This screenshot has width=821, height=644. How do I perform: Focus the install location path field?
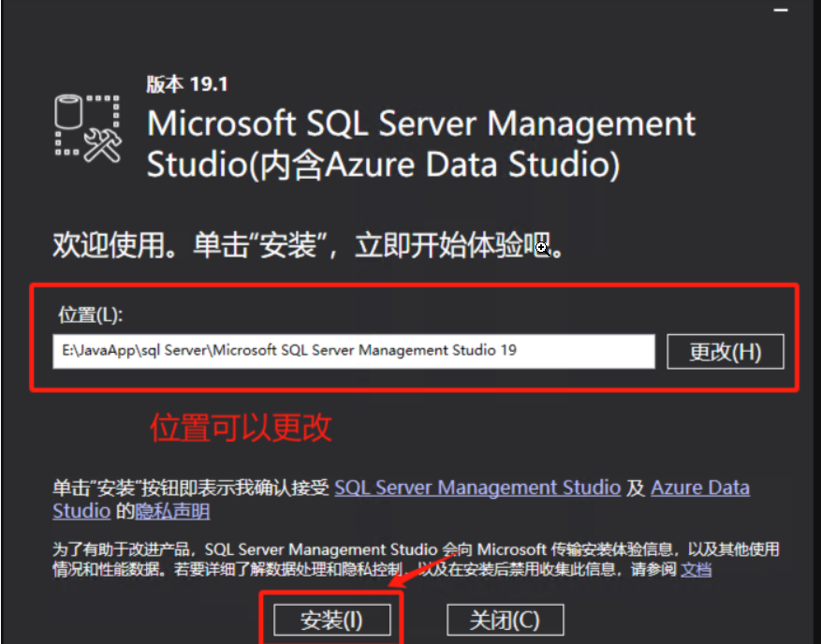pyautogui.click(x=354, y=351)
